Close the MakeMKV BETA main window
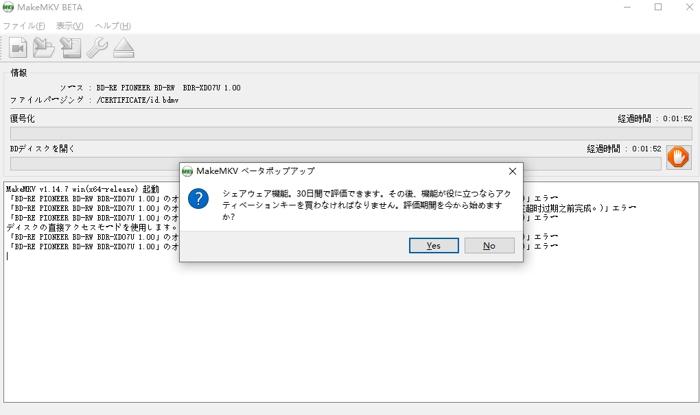This screenshot has width=700, height=415. (x=689, y=7)
